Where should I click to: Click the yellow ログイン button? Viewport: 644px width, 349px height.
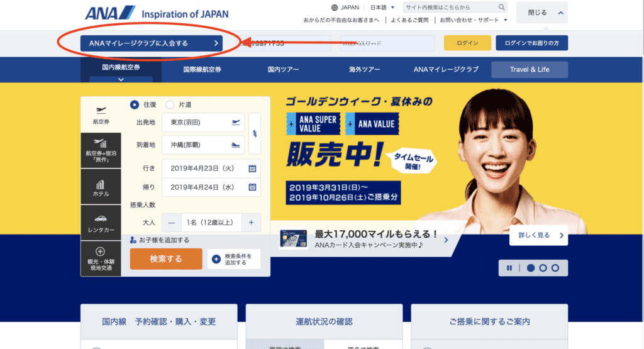coord(467,43)
